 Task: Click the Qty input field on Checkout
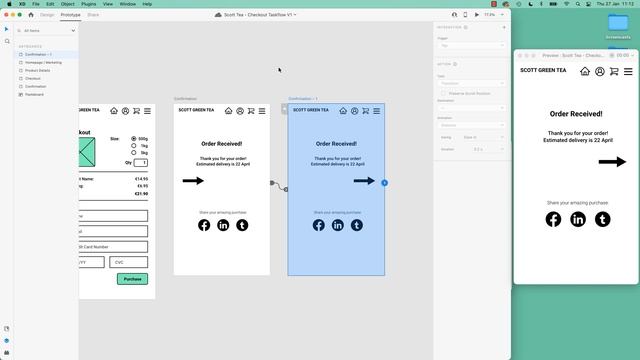[x=141, y=162]
